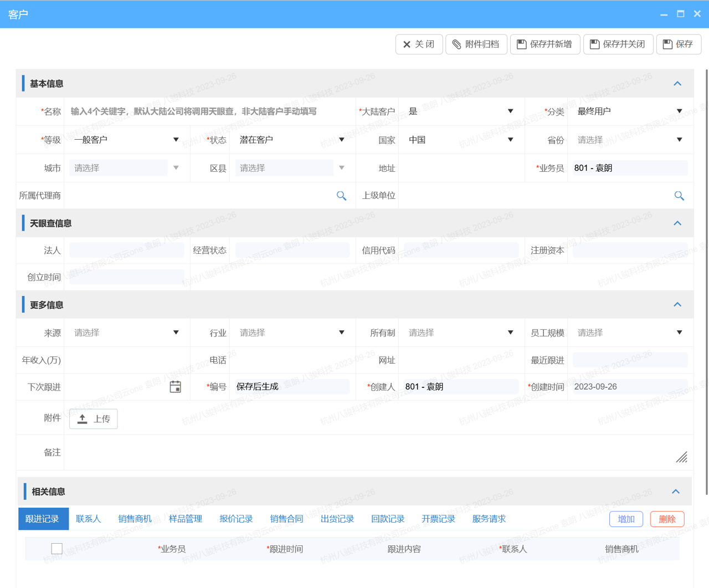Open the 状态 dropdown showing 潜在客户
The image size is (709, 588).
(x=342, y=140)
